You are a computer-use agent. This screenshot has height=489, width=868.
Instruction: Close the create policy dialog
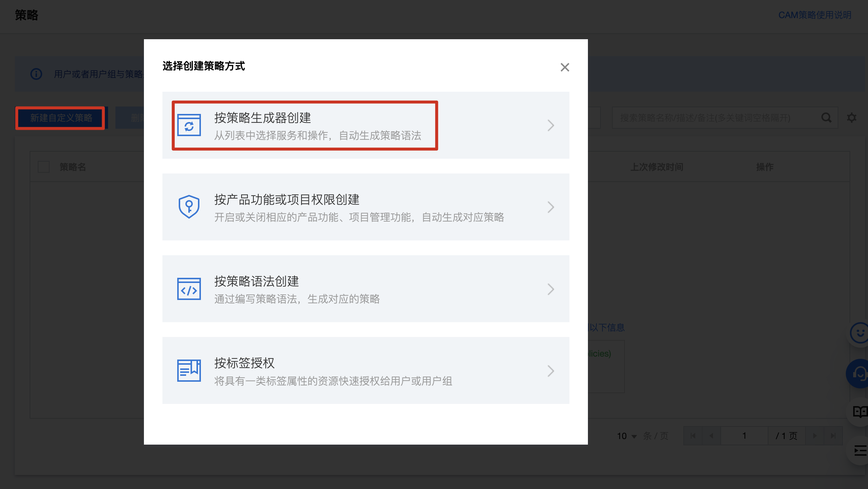click(565, 67)
